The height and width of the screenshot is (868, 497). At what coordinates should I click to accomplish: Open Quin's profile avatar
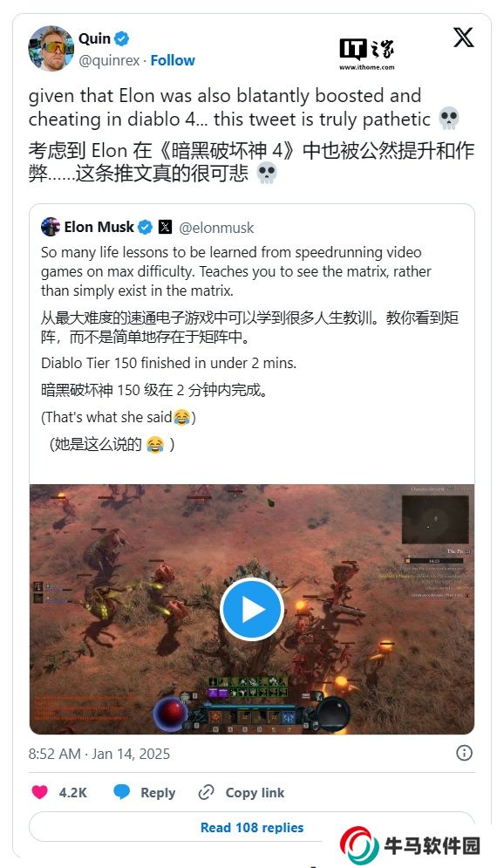coord(51,49)
